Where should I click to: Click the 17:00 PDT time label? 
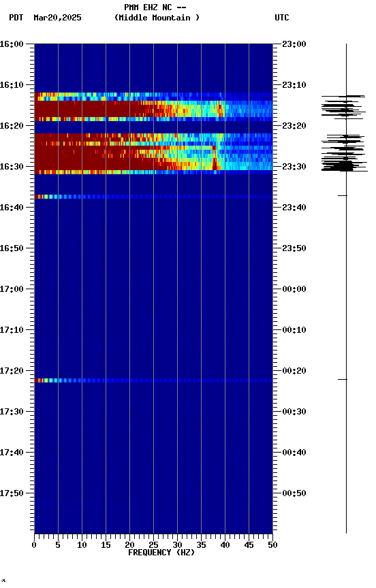click(12, 289)
